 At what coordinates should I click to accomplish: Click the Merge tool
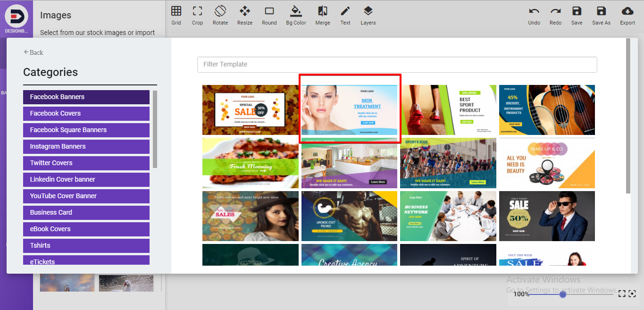pyautogui.click(x=323, y=15)
